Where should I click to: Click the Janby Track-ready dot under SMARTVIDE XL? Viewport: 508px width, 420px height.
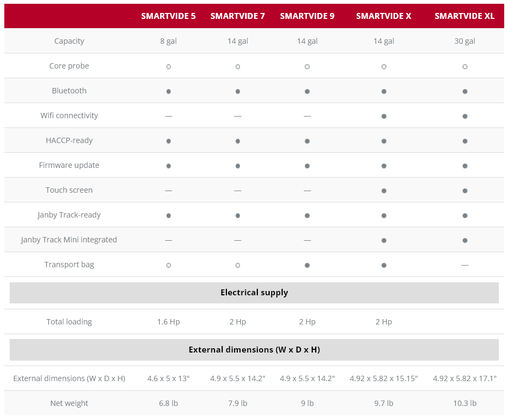465,215
